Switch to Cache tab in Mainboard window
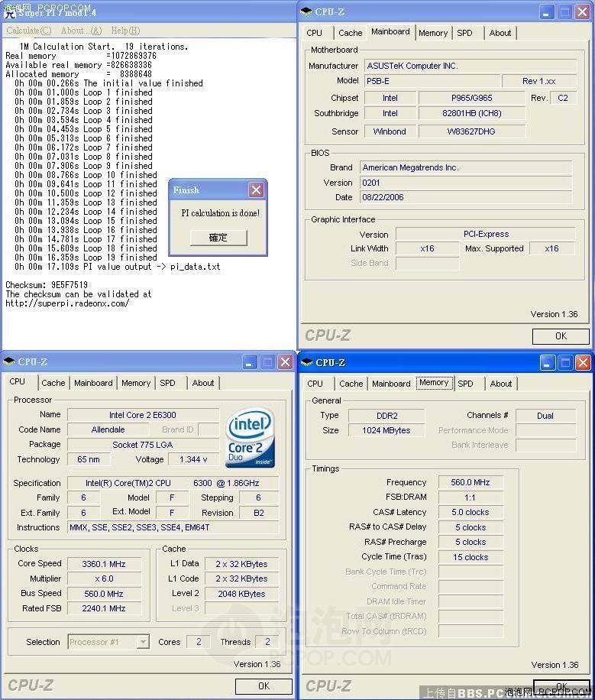Screen dimensions: 595x700 click(351, 33)
